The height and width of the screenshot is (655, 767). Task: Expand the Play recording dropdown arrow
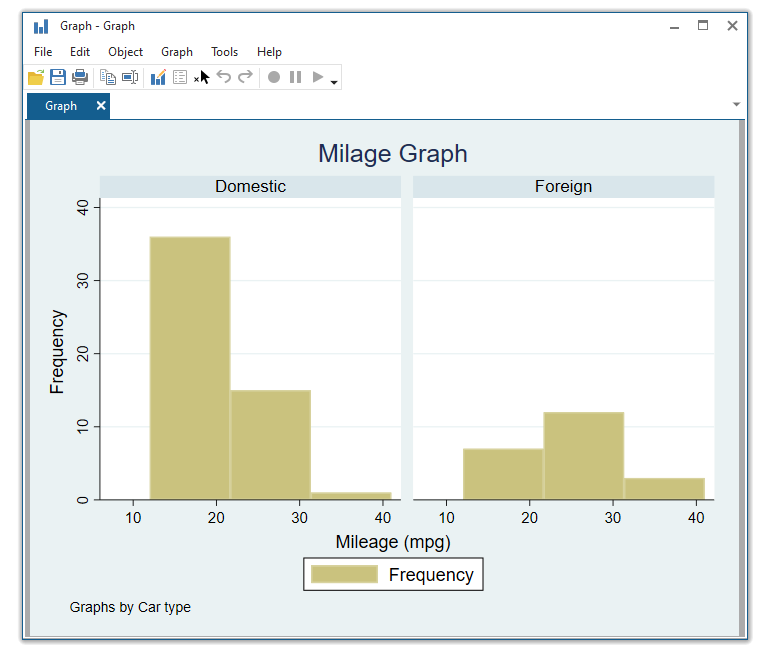(334, 81)
